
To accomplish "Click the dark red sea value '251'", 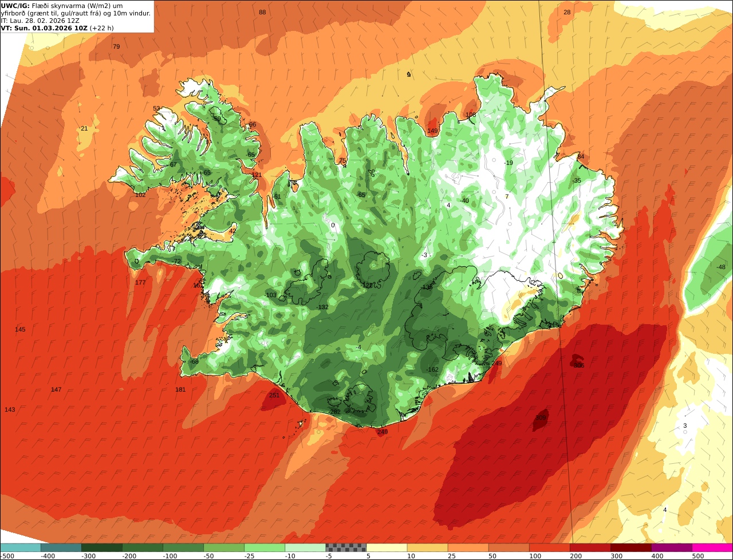I will click(x=274, y=395).
